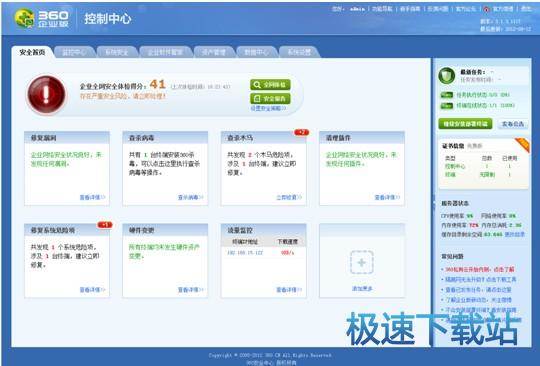
Task: Click the second top-bar link after 功能导航
Action: tap(438, 9)
